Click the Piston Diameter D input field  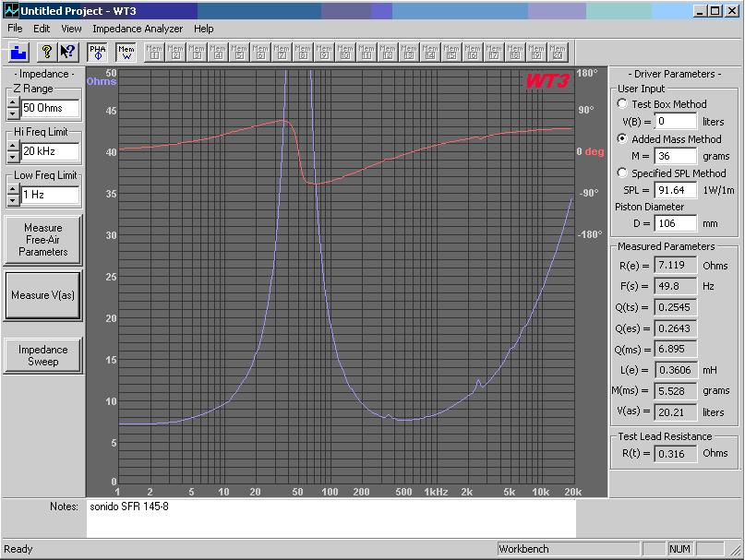point(675,223)
